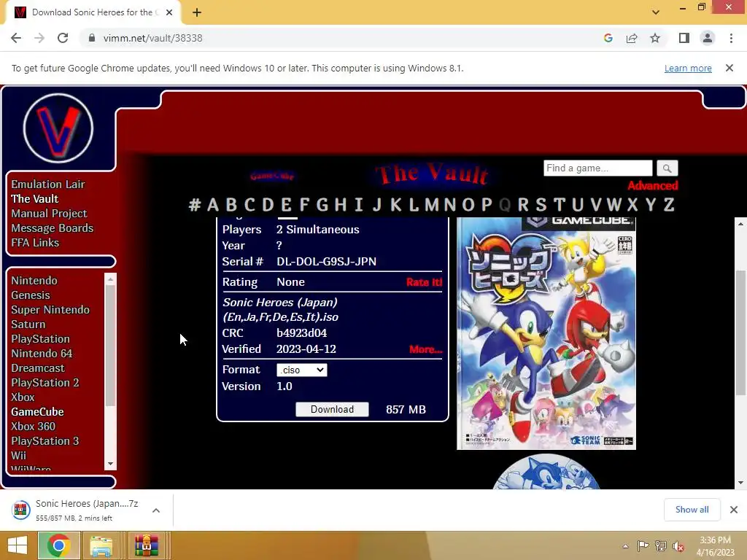Open Message Boards in the sidebar
747x560 pixels.
(53, 228)
